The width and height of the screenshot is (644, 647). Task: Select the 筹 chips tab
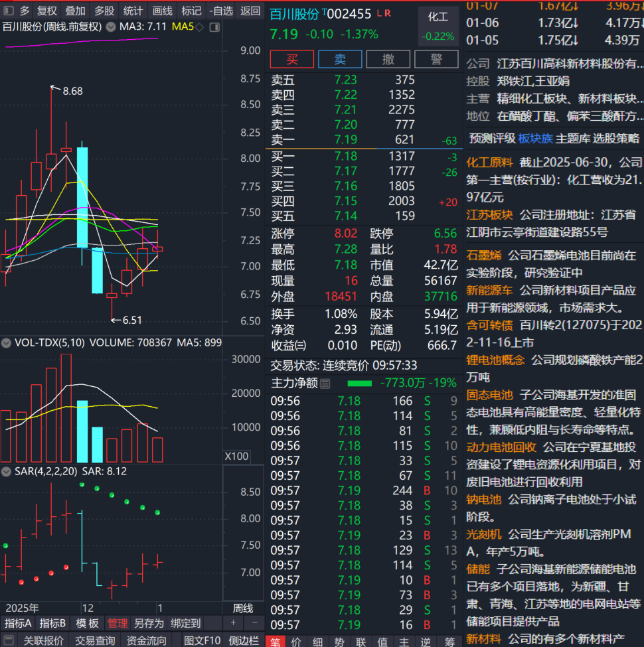point(449,642)
